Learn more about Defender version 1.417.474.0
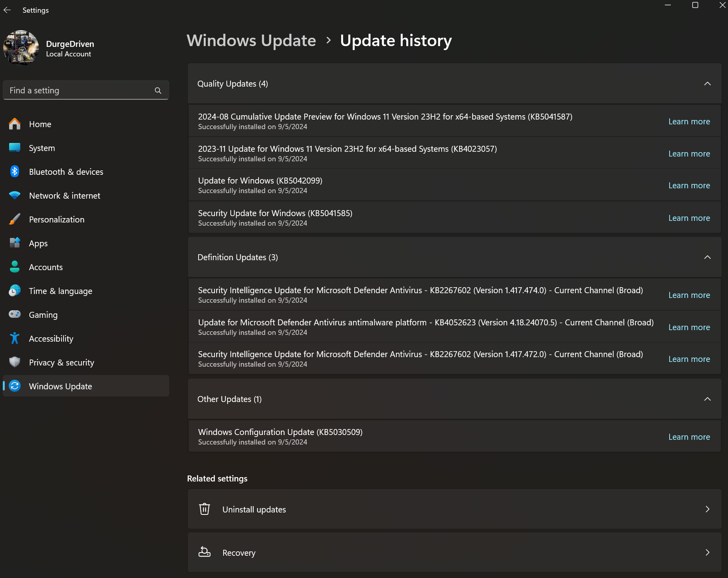The height and width of the screenshot is (578, 728). [689, 295]
